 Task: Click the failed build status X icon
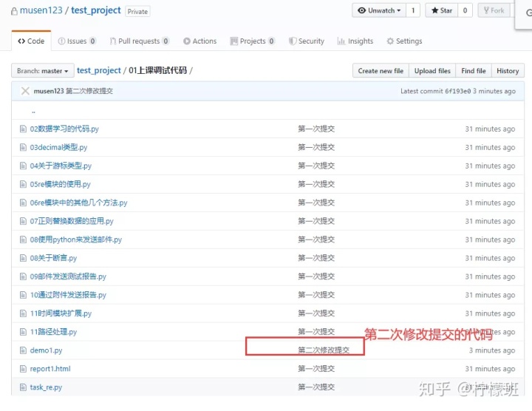pos(25,91)
